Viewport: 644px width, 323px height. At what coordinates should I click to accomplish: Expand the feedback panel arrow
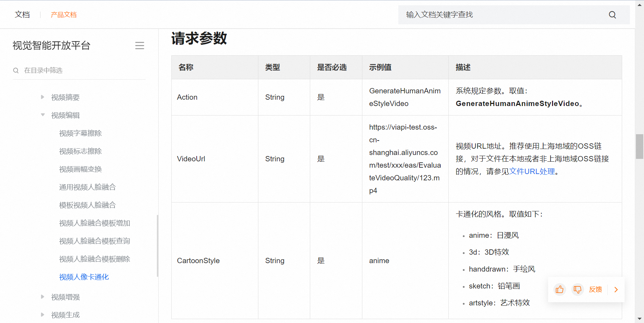pyautogui.click(x=616, y=290)
